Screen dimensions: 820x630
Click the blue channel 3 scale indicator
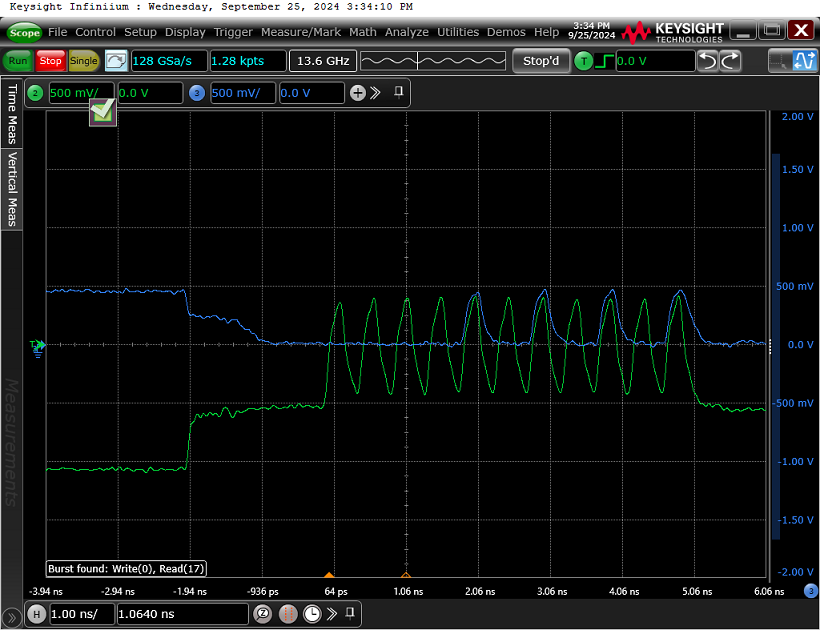point(811,591)
